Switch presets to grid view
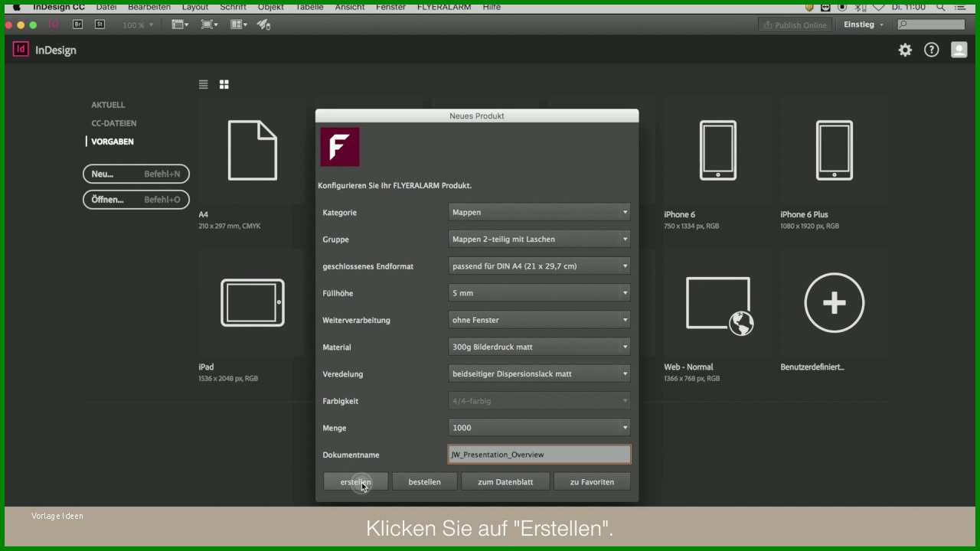The image size is (980, 551). pos(224,84)
